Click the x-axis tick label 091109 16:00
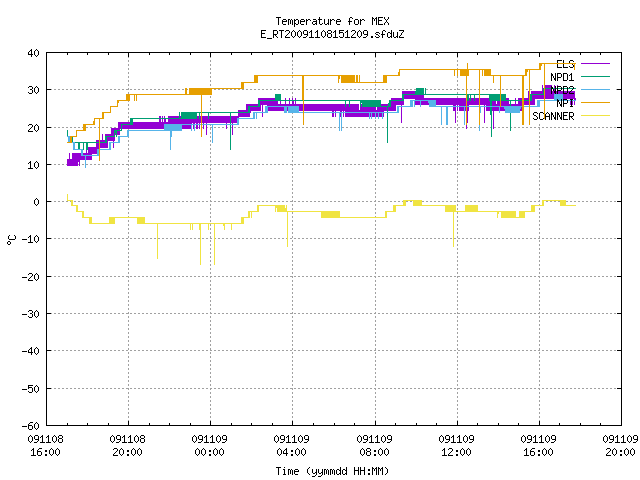The height and width of the screenshot is (480, 640). [539, 446]
